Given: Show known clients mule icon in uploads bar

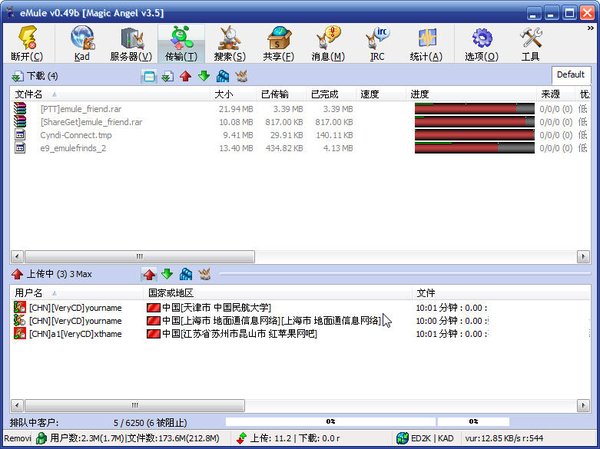Looking at the screenshot, I should 204,274.
